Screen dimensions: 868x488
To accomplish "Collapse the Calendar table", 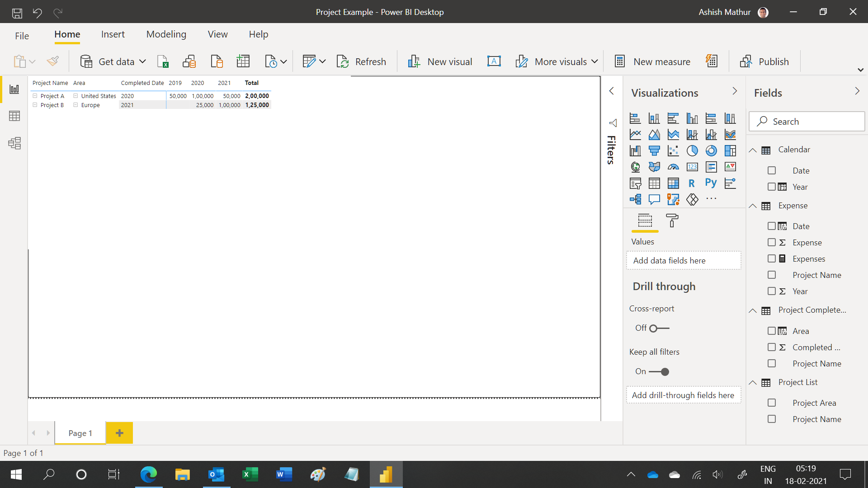I will point(753,150).
